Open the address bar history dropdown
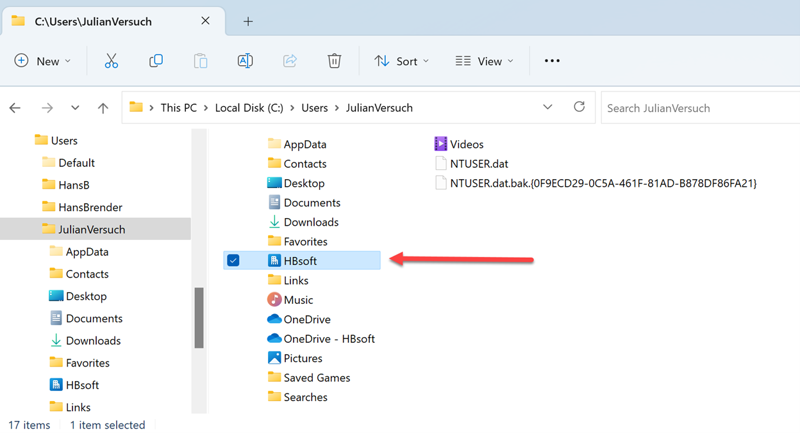The height and width of the screenshot is (433, 800). [x=547, y=107]
